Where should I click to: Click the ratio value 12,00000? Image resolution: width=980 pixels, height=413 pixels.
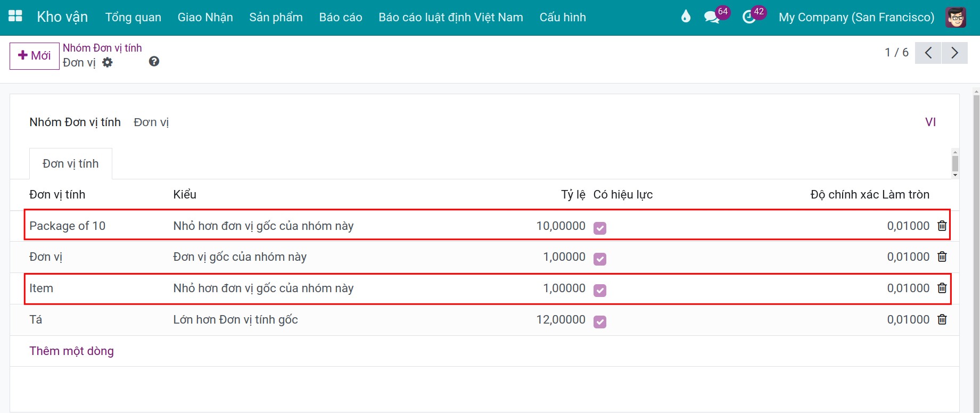(x=561, y=319)
